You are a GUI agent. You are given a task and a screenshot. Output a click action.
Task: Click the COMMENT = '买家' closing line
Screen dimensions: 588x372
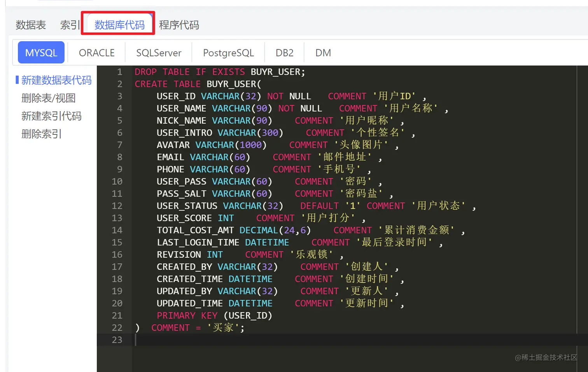190,328
